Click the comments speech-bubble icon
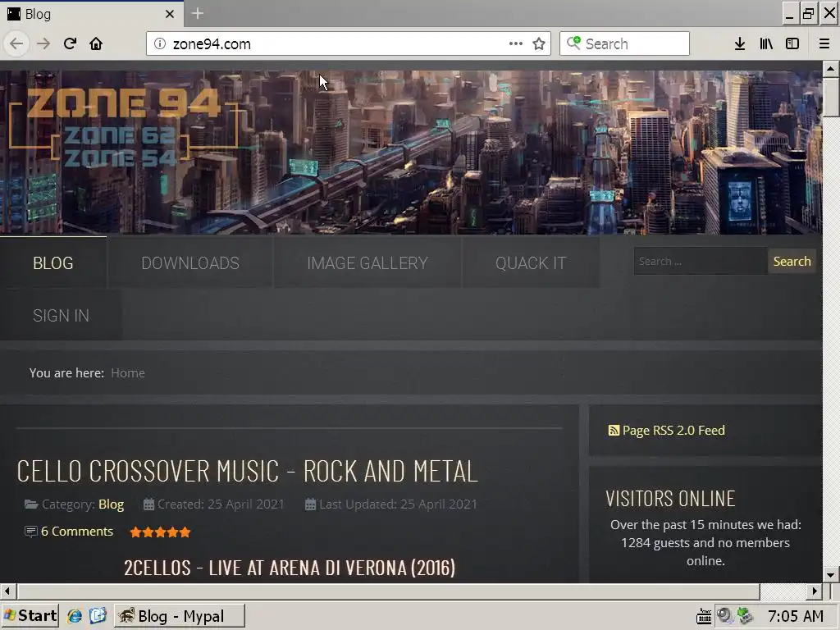 click(31, 532)
